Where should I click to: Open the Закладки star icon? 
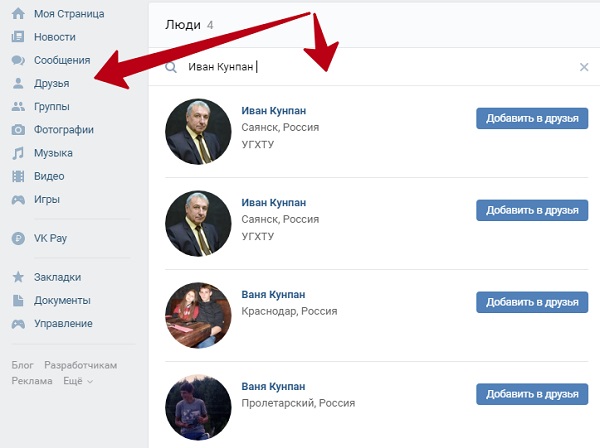18,277
